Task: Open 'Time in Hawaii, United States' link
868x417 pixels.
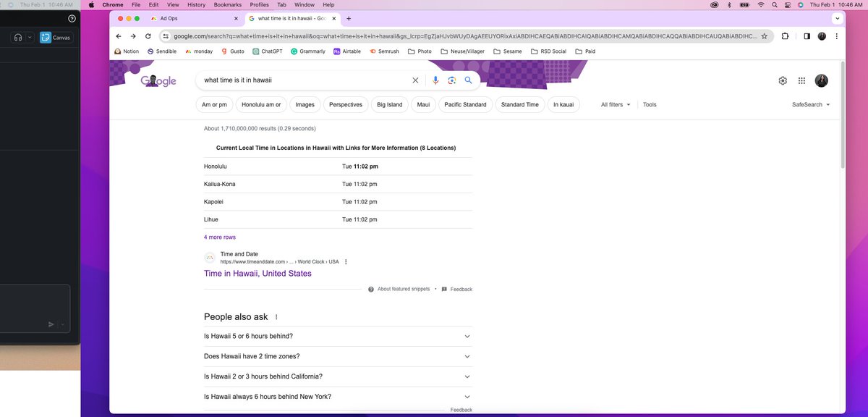Action: click(x=258, y=273)
